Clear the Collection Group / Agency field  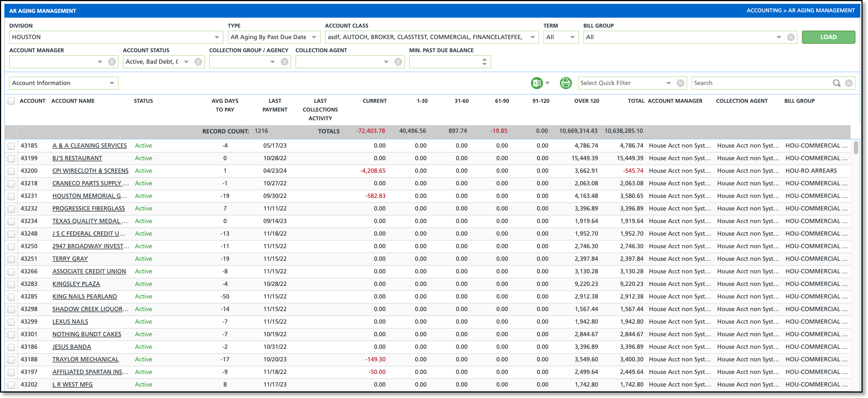pyautogui.click(x=284, y=62)
